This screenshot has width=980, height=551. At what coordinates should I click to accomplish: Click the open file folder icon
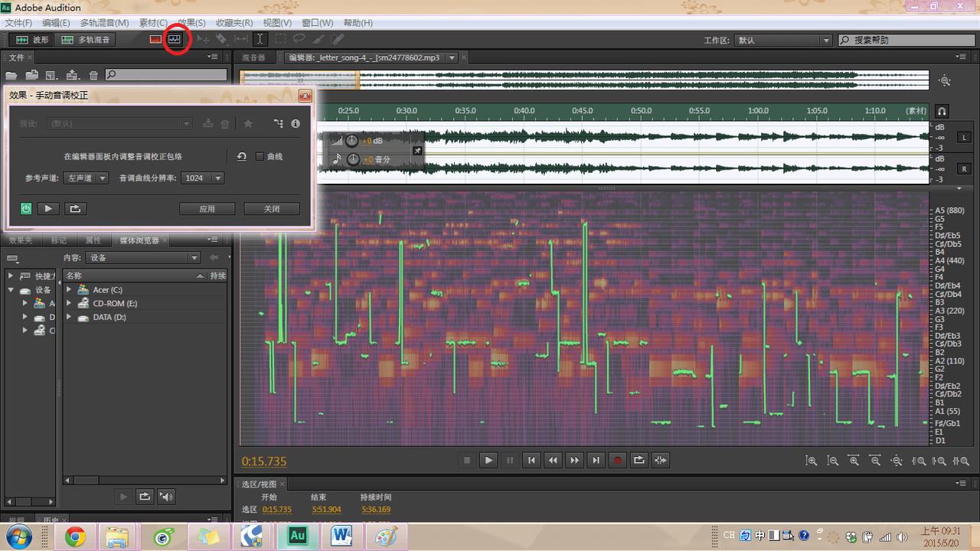(11, 75)
